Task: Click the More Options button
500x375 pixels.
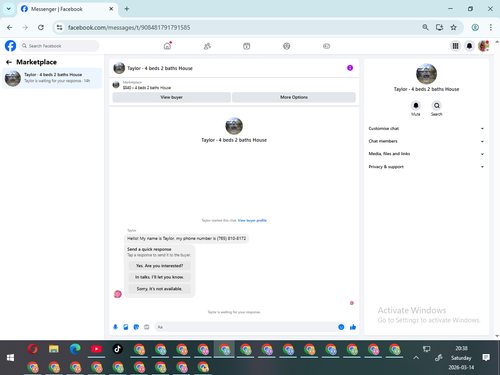Action: pyautogui.click(x=294, y=97)
